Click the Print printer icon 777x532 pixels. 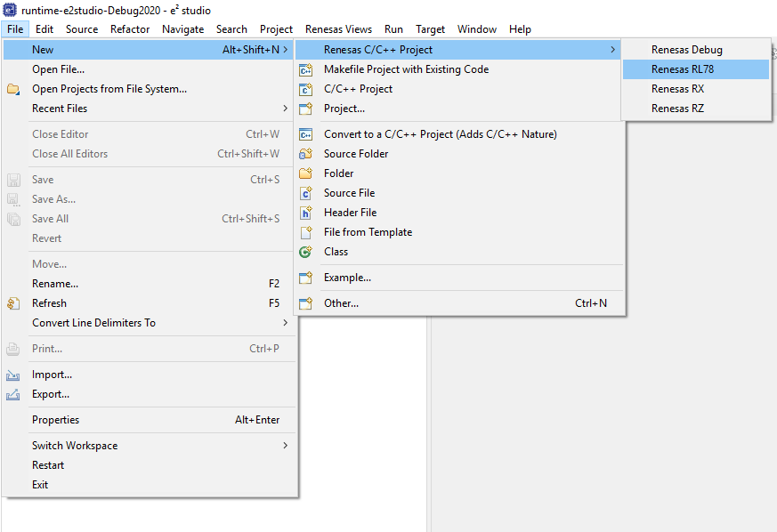tap(13, 349)
